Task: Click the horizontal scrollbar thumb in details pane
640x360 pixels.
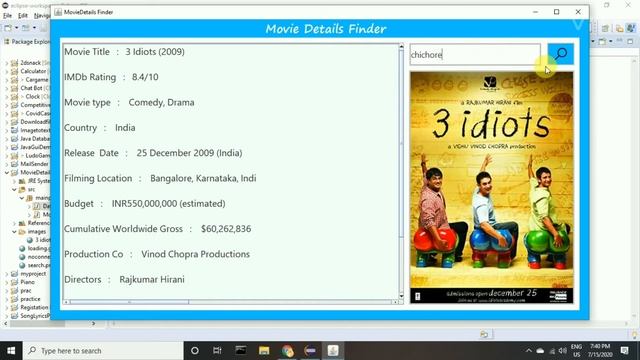Action: pyautogui.click(x=129, y=302)
